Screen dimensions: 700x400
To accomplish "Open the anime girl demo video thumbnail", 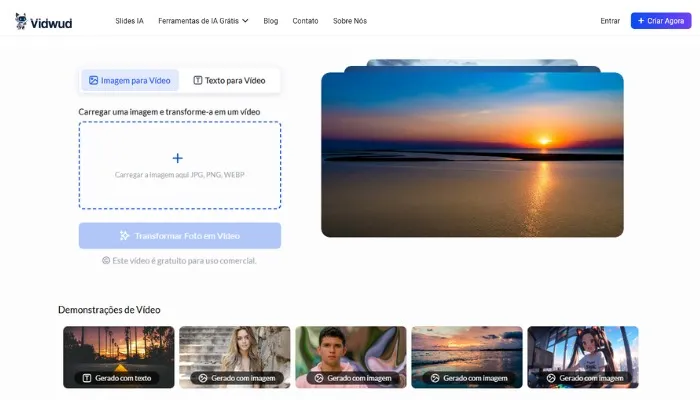I will 583,352.
